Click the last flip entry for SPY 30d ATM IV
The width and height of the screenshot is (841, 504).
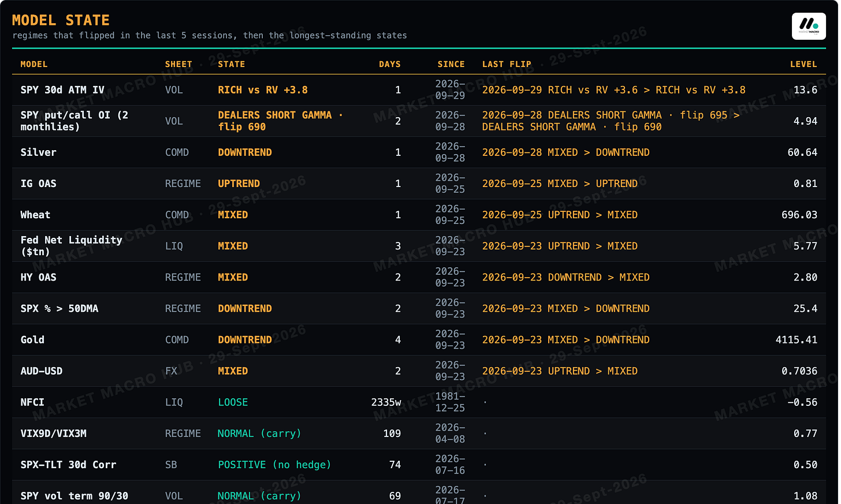(x=614, y=90)
